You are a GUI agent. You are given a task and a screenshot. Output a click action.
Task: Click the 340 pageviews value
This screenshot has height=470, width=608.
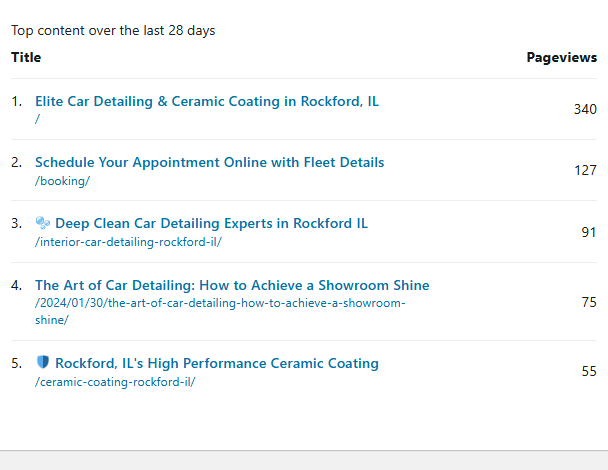(x=585, y=109)
